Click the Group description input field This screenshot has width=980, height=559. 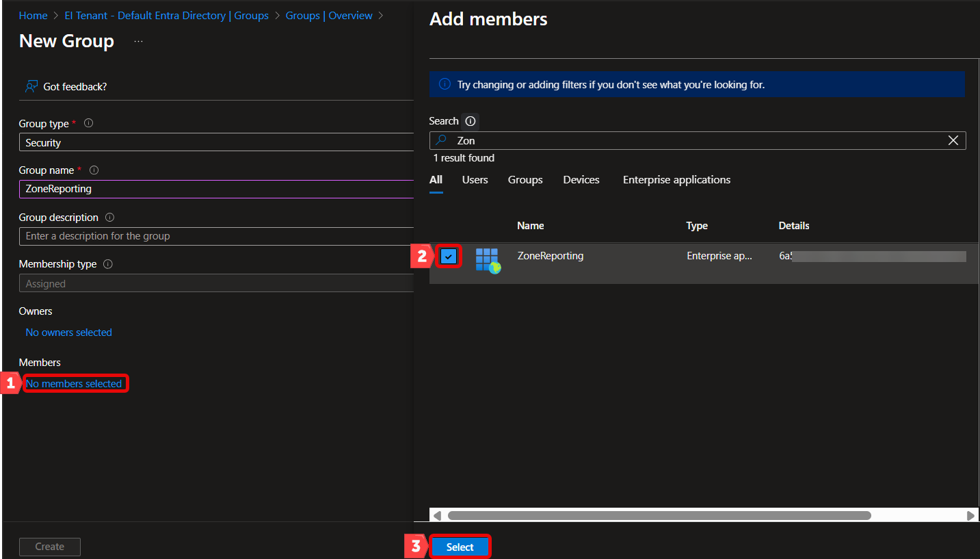click(x=216, y=236)
